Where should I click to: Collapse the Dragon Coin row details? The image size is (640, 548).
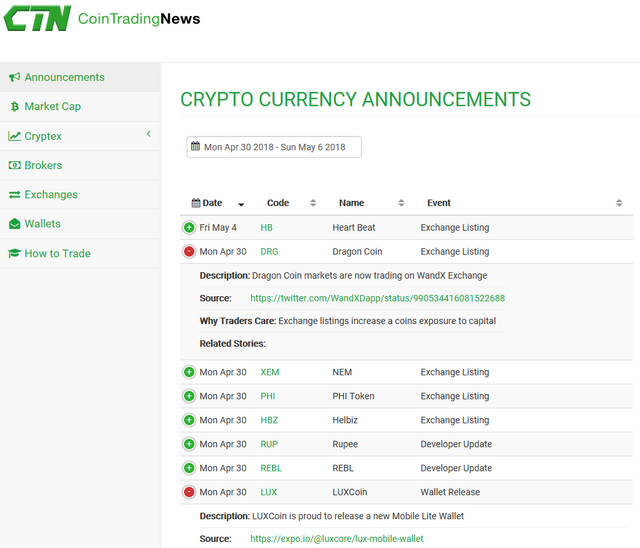[189, 251]
